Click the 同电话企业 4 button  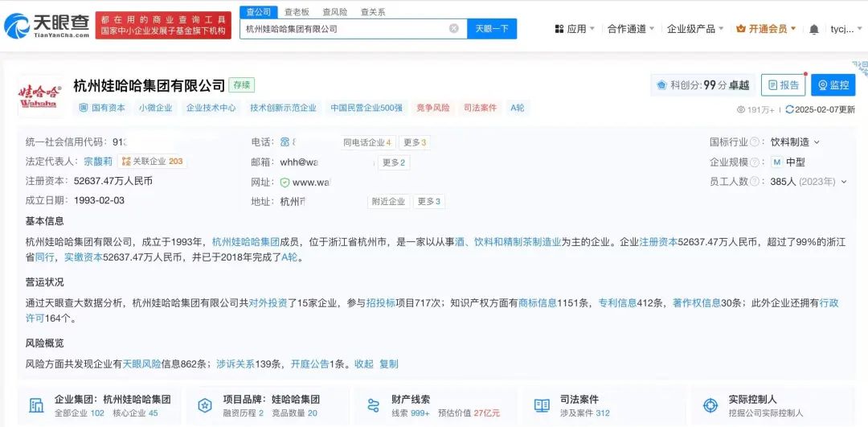(367, 142)
